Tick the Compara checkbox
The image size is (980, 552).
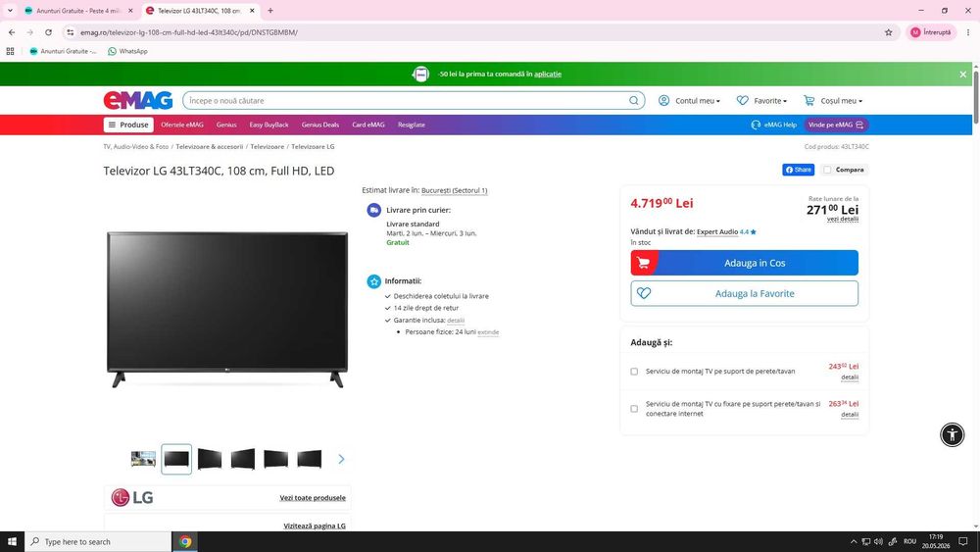[x=827, y=170]
